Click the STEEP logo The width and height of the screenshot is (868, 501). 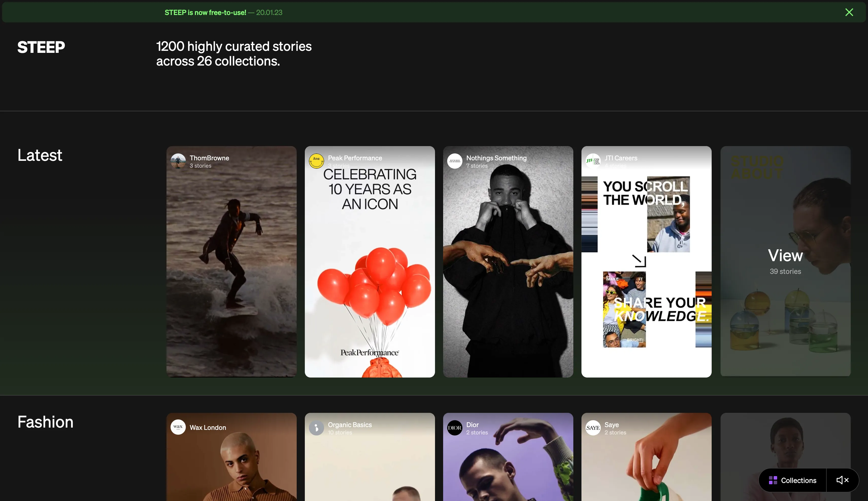(x=41, y=47)
